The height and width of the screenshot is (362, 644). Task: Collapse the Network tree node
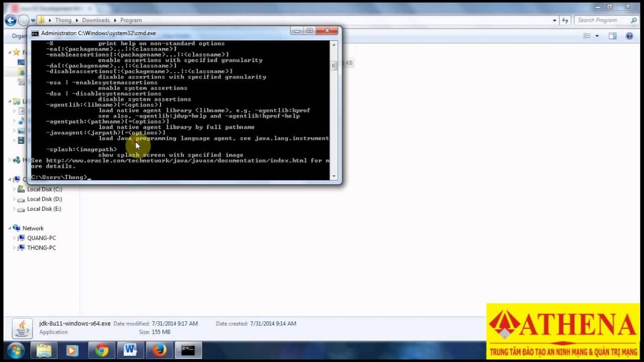(10, 228)
